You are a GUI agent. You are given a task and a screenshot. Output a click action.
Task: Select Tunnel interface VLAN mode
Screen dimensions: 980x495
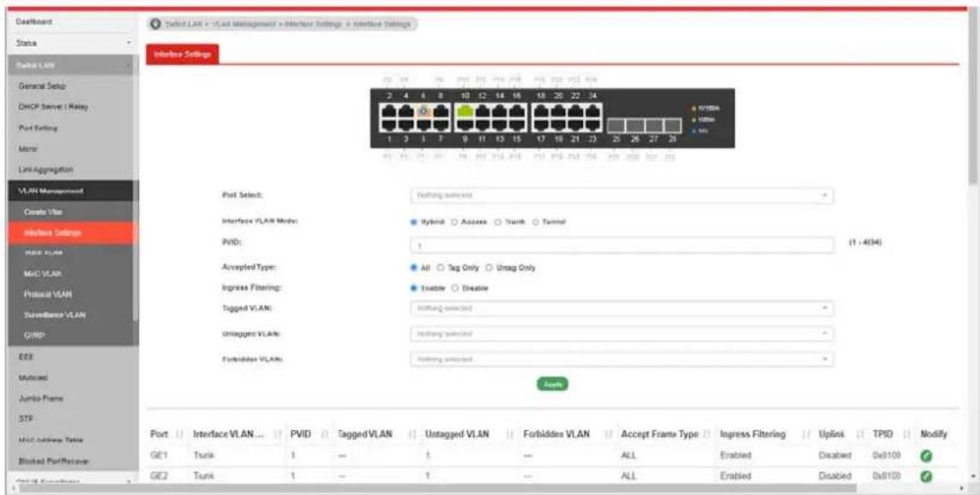tap(536, 222)
